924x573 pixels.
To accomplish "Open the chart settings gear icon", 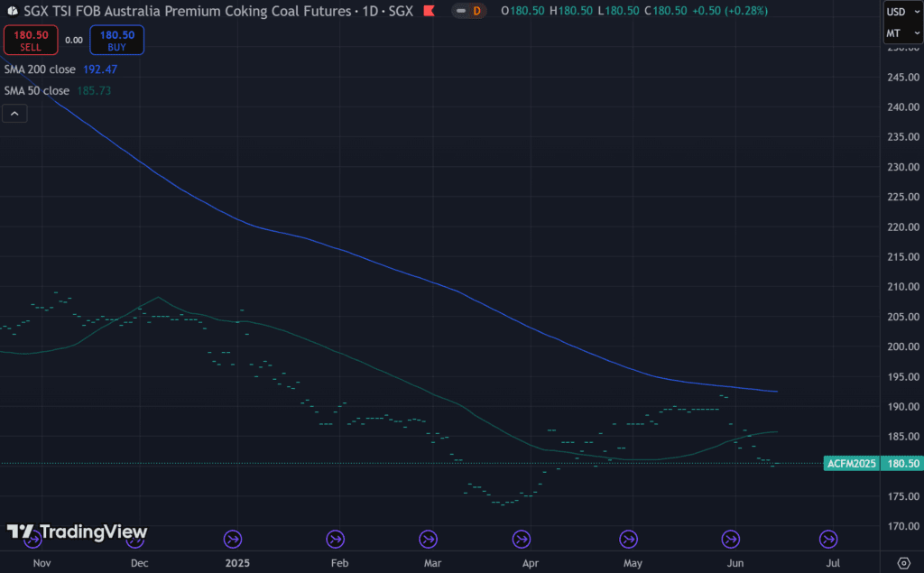I will tap(904, 563).
